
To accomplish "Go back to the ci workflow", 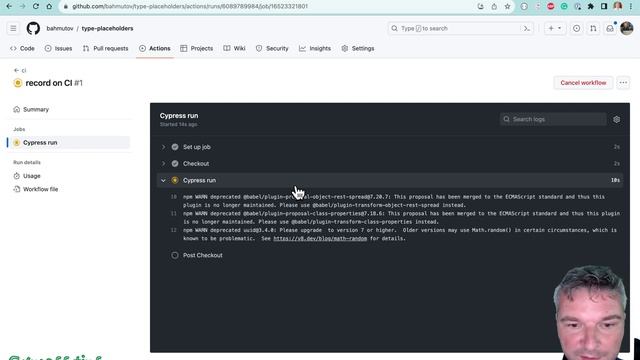I will 20,70.
